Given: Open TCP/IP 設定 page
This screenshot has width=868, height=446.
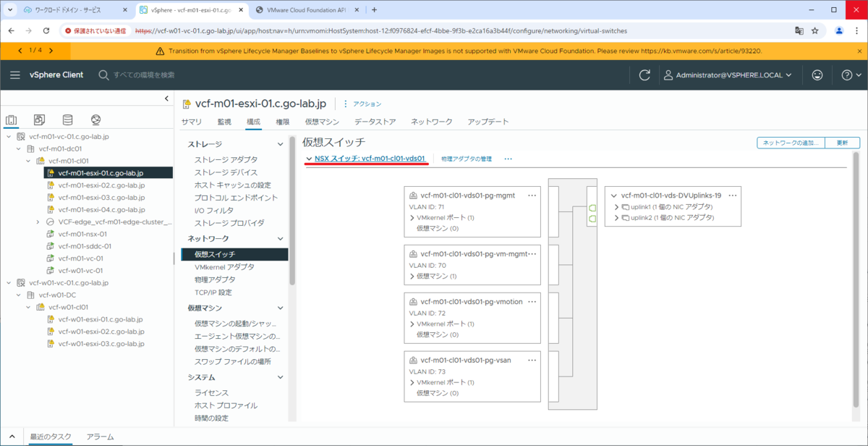Looking at the screenshot, I should click(213, 293).
